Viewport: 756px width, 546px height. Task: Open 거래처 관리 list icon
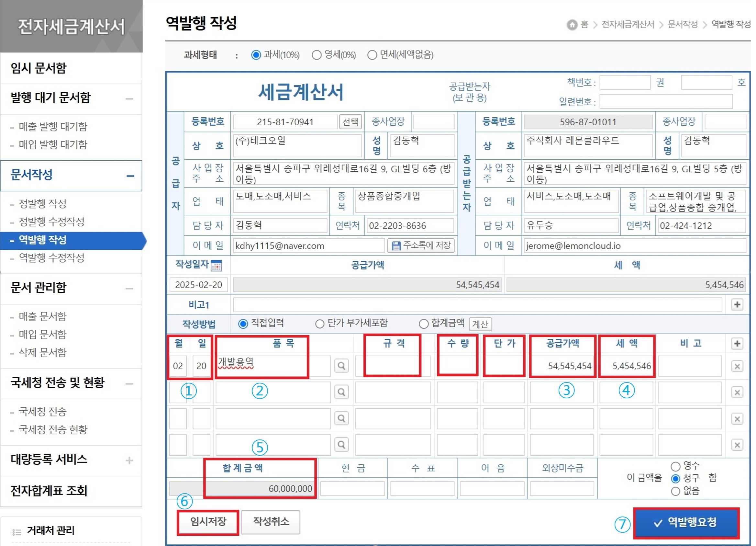(x=17, y=532)
